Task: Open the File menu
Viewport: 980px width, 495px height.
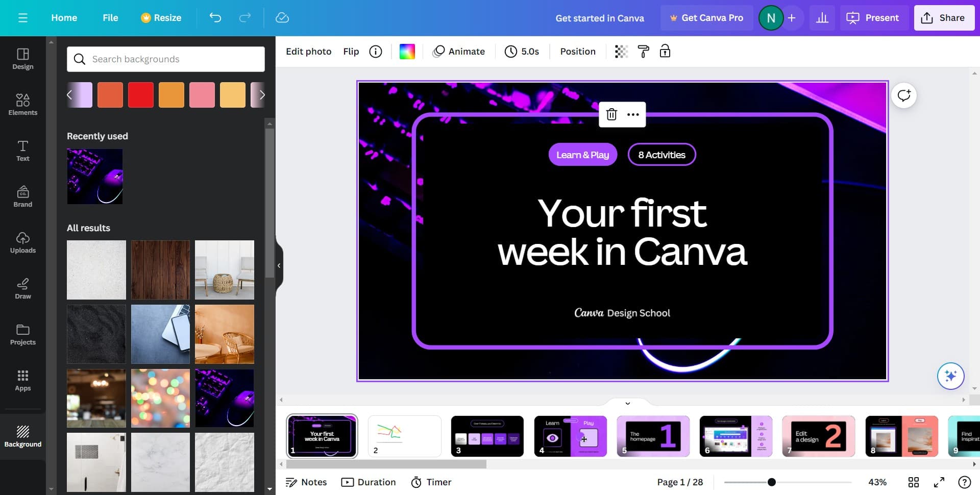Action: coord(110,18)
